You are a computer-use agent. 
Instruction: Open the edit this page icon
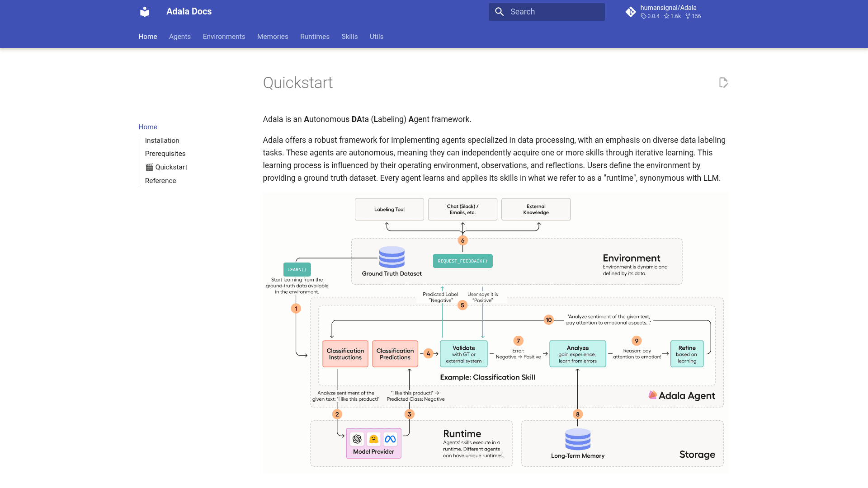click(723, 83)
